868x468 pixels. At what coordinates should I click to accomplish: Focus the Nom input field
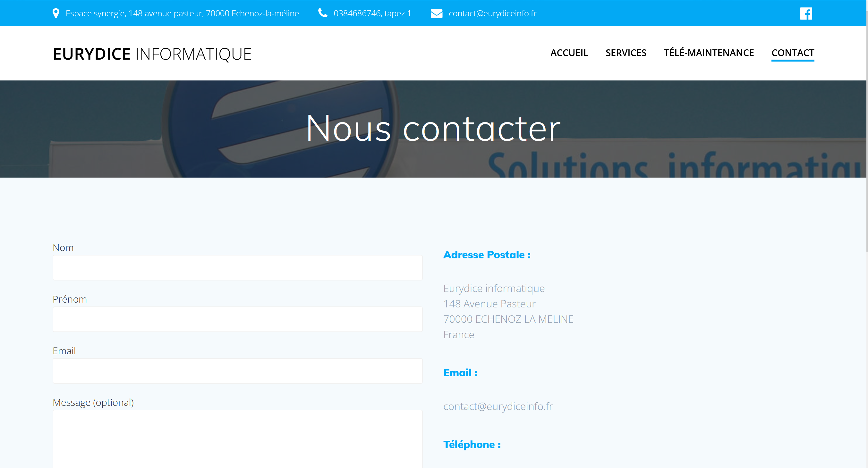point(238,268)
